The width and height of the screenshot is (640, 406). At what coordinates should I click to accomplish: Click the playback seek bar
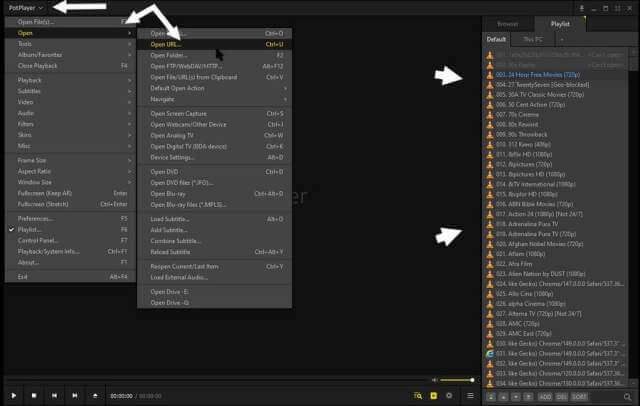click(216, 380)
